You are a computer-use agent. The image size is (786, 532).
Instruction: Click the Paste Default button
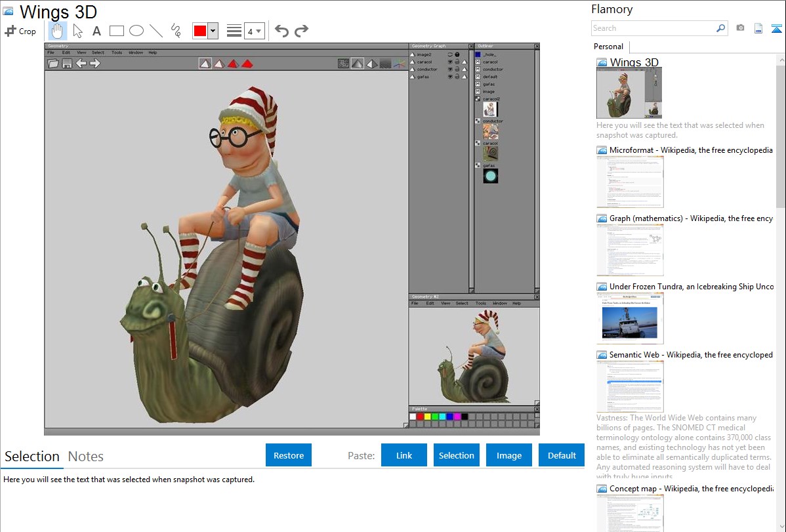(562, 455)
